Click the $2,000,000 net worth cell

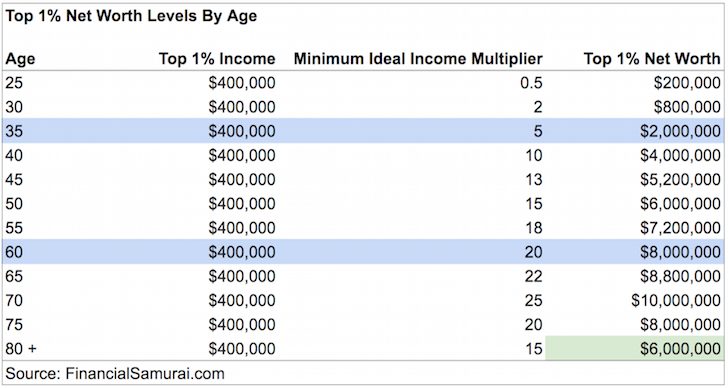tap(680, 131)
